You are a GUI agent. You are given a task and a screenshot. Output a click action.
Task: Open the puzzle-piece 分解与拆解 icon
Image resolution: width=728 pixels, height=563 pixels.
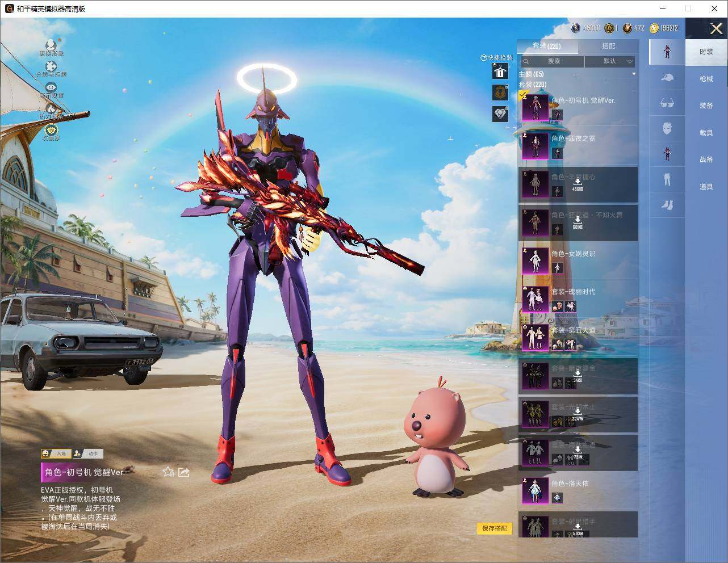tap(51, 66)
